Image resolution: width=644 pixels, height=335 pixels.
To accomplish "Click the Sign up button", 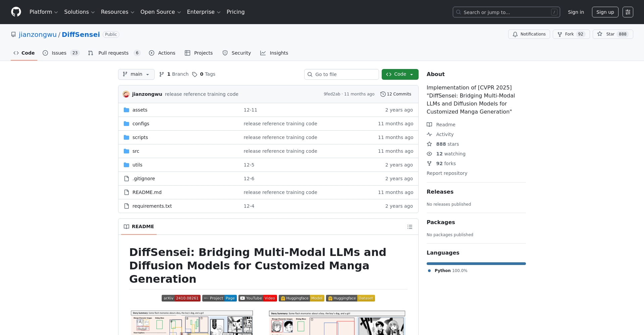I will [x=605, y=12].
